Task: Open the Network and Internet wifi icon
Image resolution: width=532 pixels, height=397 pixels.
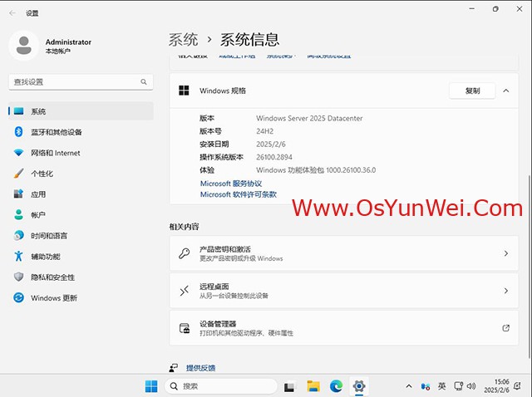Action: pyautogui.click(x=18, y=153)
